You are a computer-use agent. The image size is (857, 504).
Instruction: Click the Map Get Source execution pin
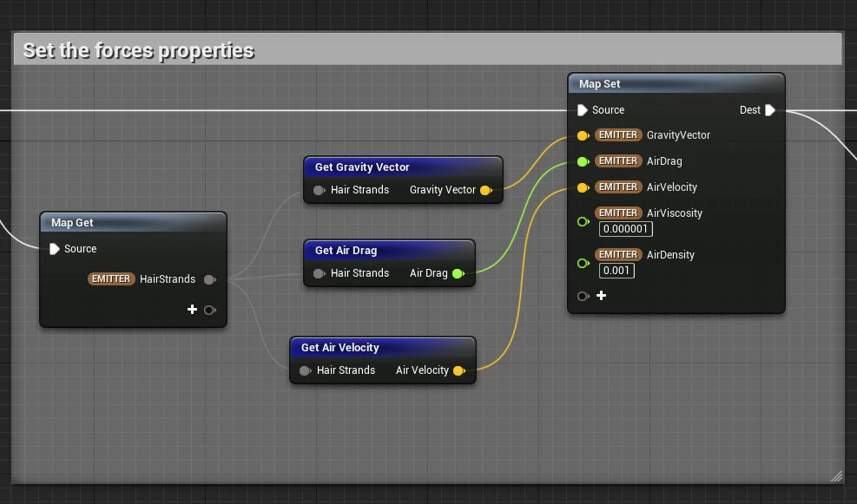pos(54,249)
